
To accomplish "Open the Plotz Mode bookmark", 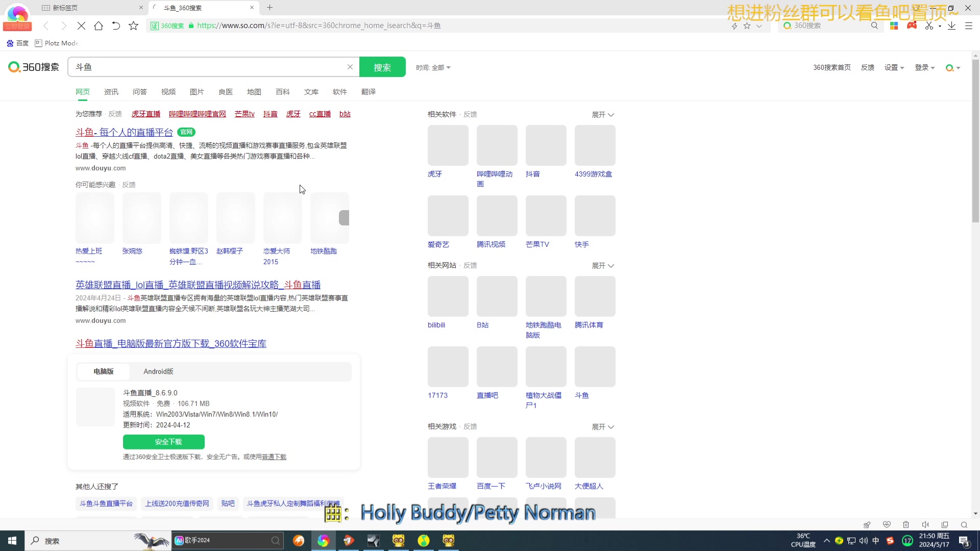I will click(56, 43).
